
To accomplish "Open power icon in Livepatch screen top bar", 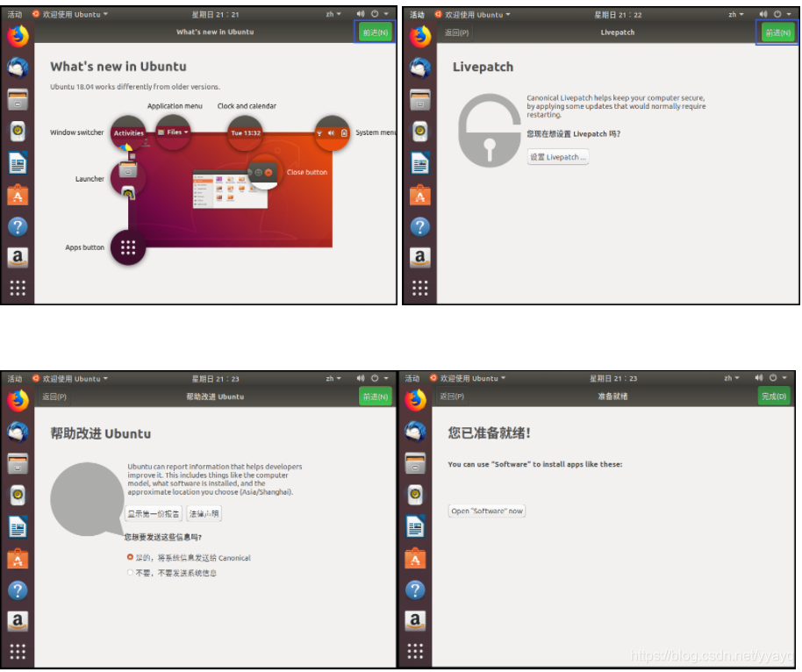I will click(x=777, y=14).
